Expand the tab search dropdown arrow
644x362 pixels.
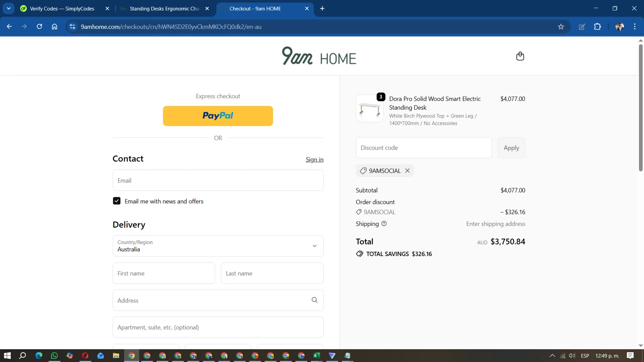[9, 9]
